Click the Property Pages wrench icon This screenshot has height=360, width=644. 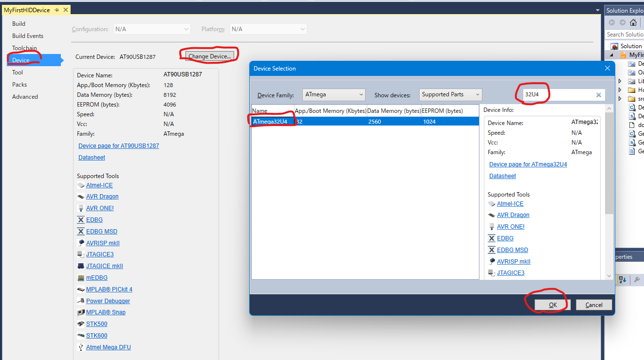point(637,280)
